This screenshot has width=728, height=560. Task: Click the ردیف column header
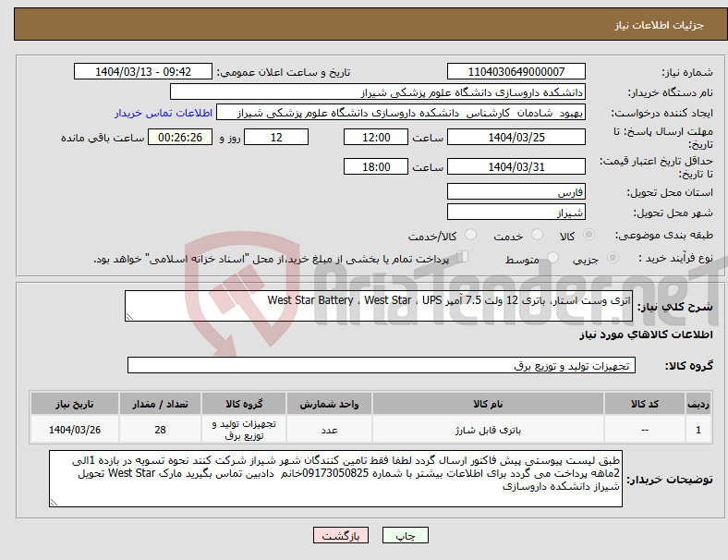click(698, 404)
